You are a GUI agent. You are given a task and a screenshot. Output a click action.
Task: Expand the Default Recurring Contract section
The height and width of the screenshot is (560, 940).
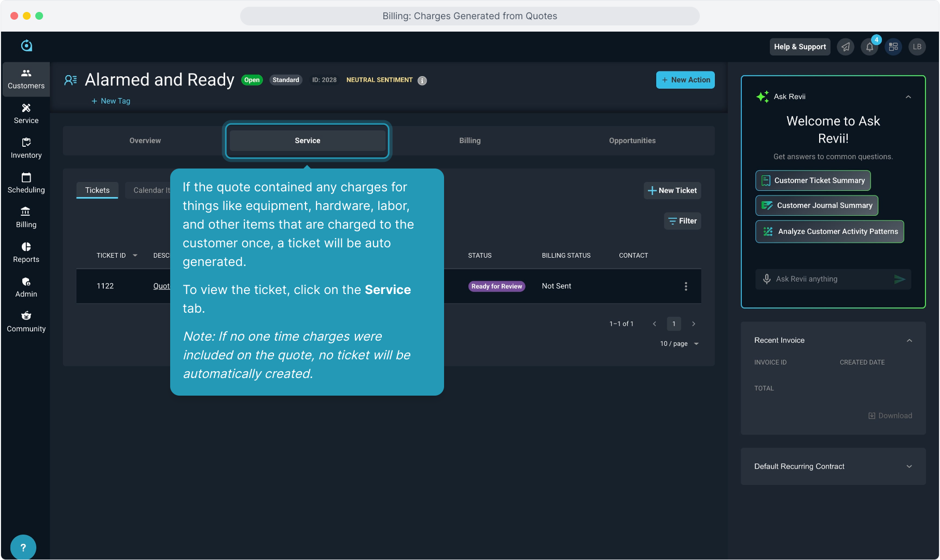909,467
